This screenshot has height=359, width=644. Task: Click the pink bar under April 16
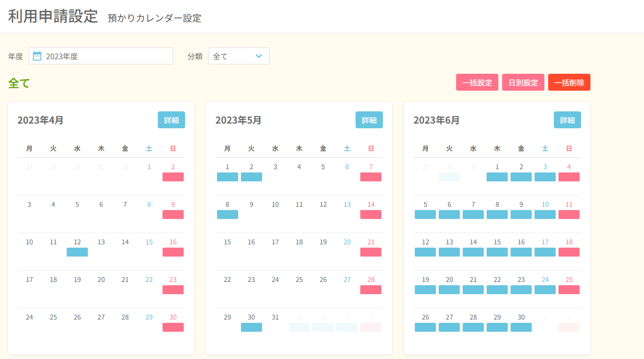173,252
